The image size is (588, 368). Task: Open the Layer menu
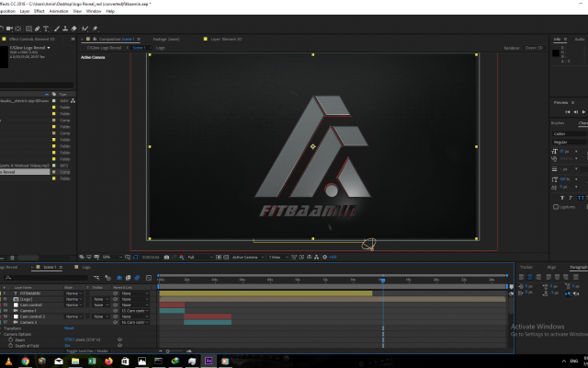25,11
